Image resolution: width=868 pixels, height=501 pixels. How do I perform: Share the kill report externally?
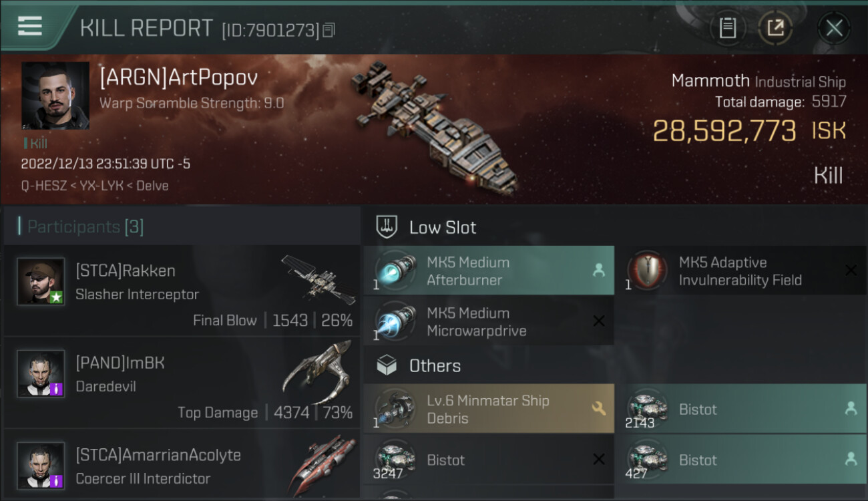(775, 28)
